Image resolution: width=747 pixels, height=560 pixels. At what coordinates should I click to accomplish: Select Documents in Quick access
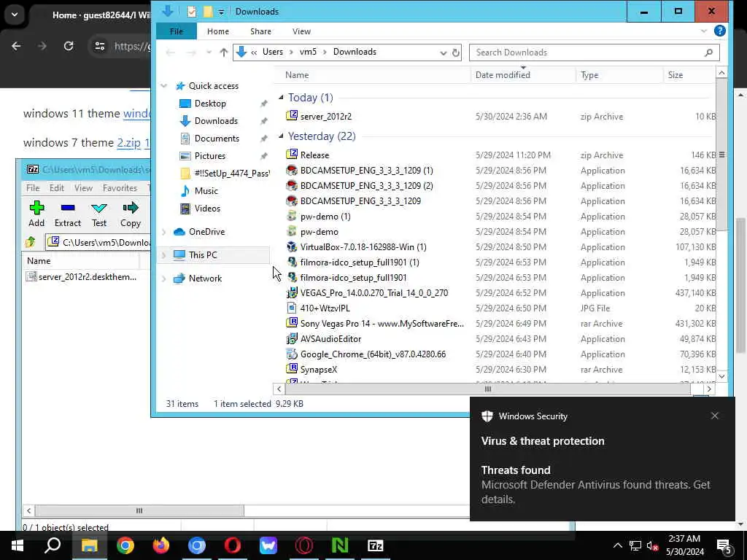tap(217, 139)
